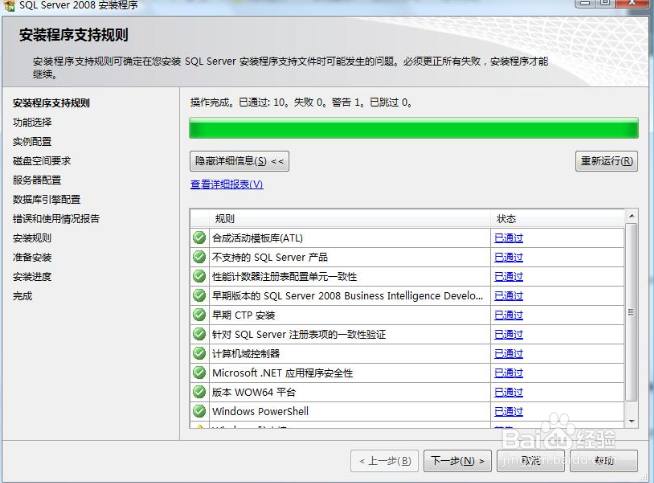Select the 数据库引擎配置 step in the sidebar

point(46,199)
